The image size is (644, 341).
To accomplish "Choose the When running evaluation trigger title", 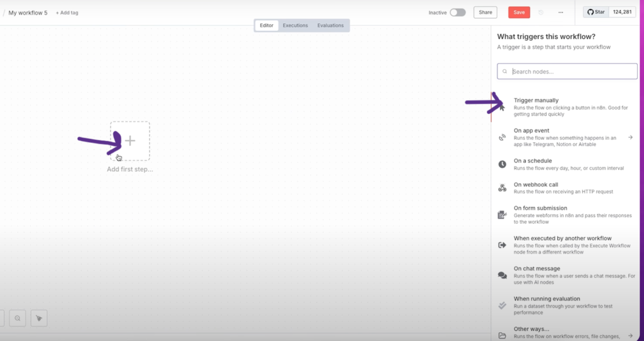I will tap(547, 299).
